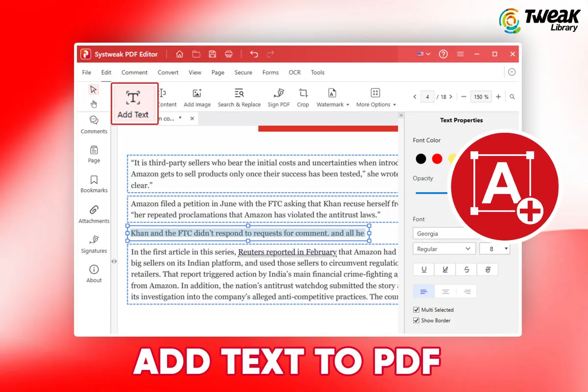Activate the Crop tool
The width and height of the screenshot is (588, 392).
point(303,97)
